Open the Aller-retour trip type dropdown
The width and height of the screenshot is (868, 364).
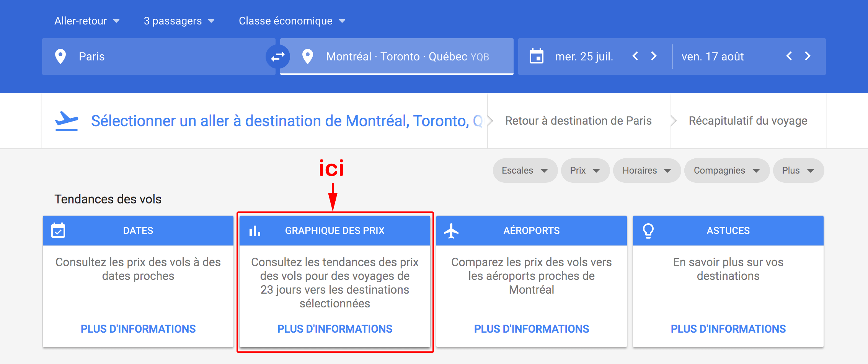coord(87,21)
